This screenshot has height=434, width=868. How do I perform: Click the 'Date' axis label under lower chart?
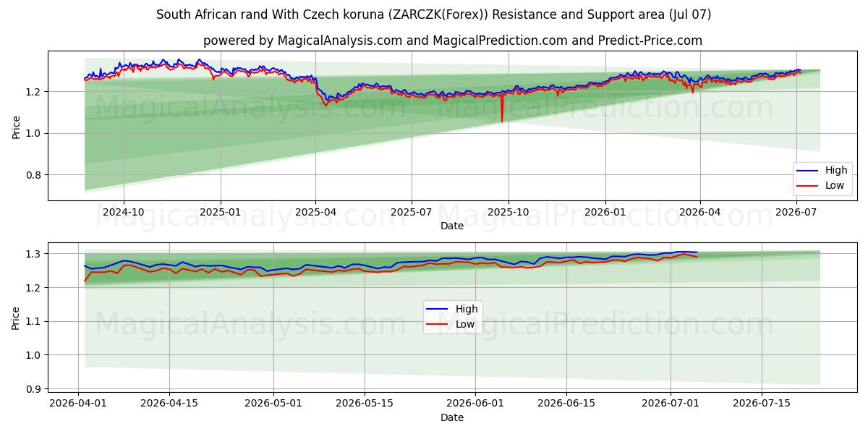(452, 417)
